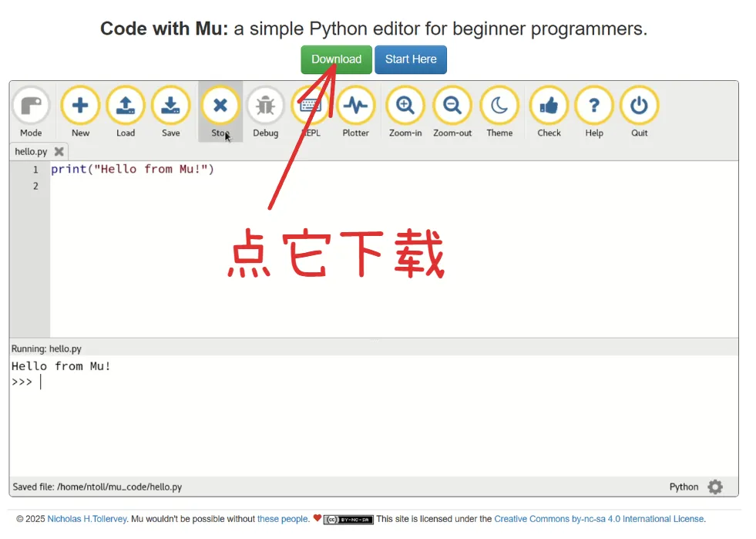Check code with the thumbs-up icon
Screen dimensions: 756x539
(549, 106)
